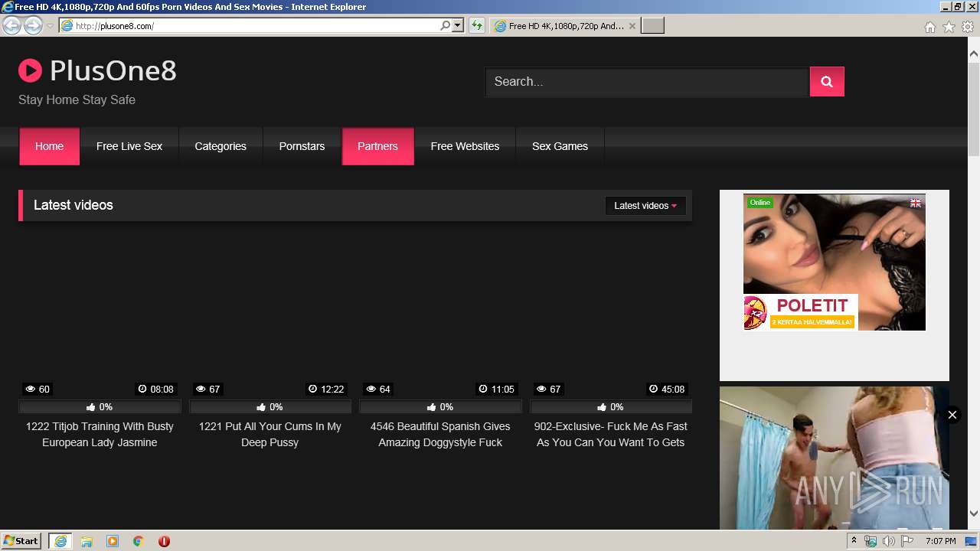Launch Chrome from the taskbar

(139, 541)
